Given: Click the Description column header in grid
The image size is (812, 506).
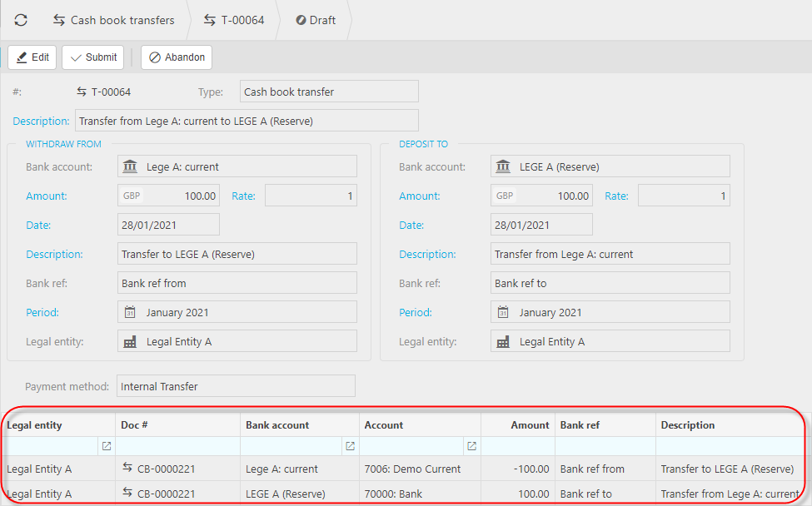Looking at the screenshot, I should coord(730,424).
